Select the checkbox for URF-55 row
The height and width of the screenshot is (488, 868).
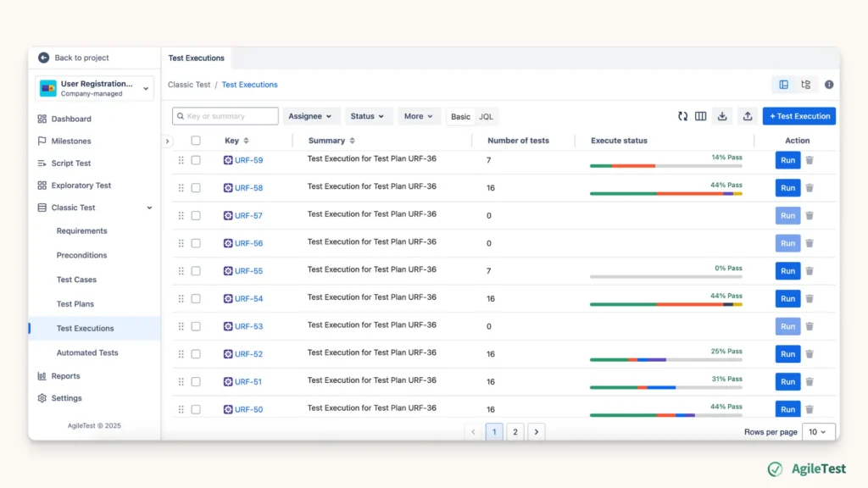point(196,271)
